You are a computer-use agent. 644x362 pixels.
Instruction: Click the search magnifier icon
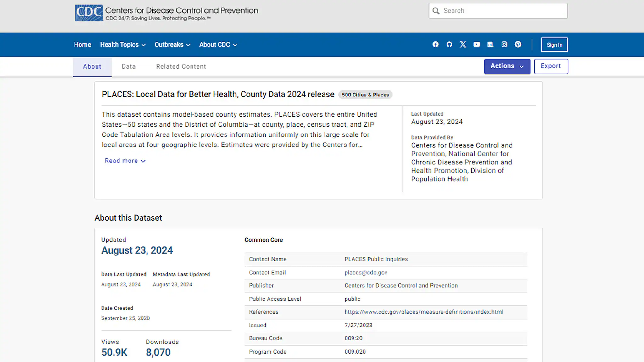coord(436,10)
